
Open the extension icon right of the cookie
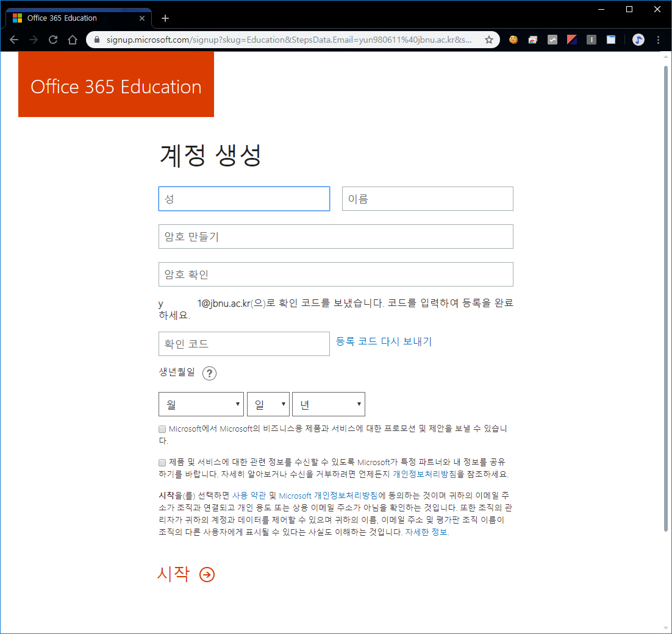533,40
